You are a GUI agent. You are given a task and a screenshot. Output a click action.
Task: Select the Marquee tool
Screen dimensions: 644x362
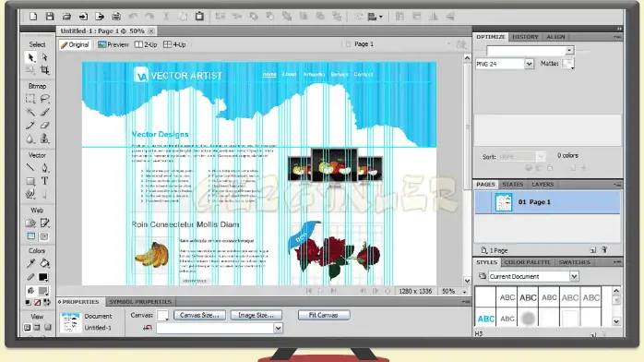(x=30, y=99)
